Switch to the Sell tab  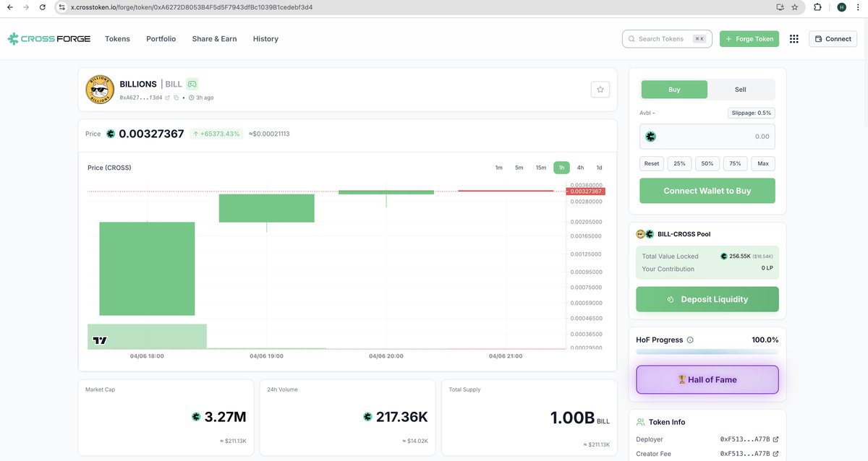[741, 90]
